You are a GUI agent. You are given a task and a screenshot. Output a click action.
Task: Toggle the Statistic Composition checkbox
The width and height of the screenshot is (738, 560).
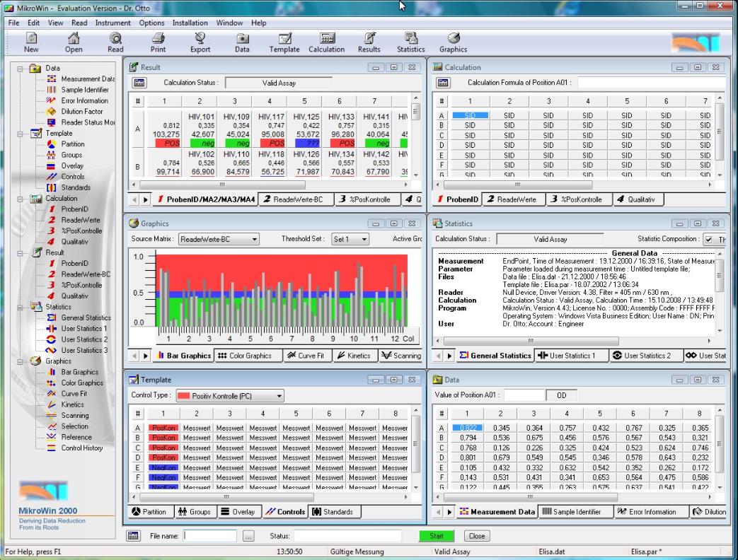(x=708, y=240)
